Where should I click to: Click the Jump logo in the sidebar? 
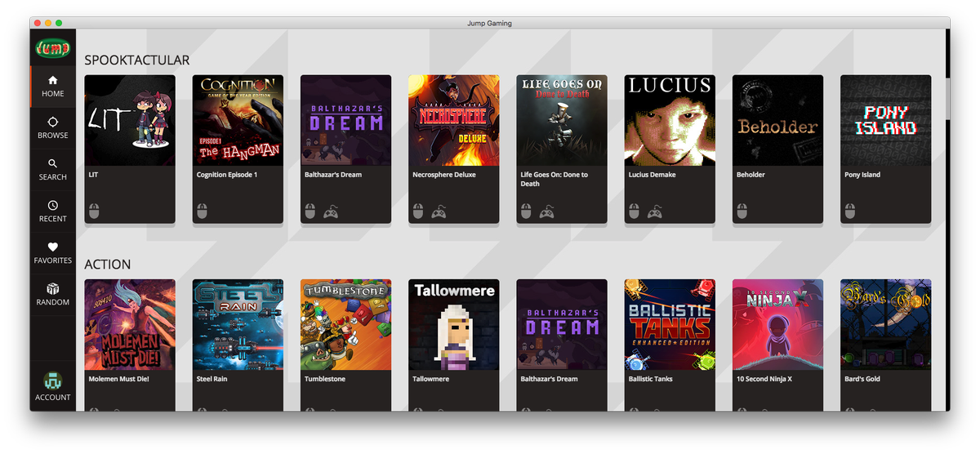pos(52,48)
